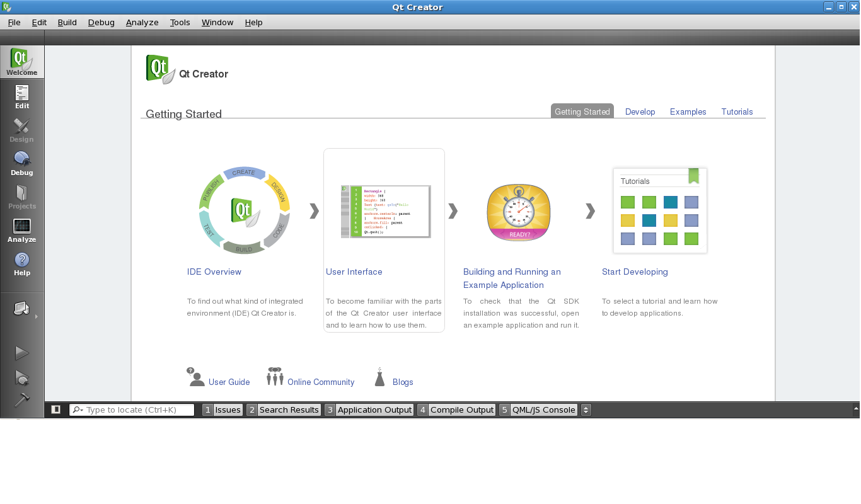The image size is (861, 504).
Task: Click the User Guide person icon
Action: (196, 377)
